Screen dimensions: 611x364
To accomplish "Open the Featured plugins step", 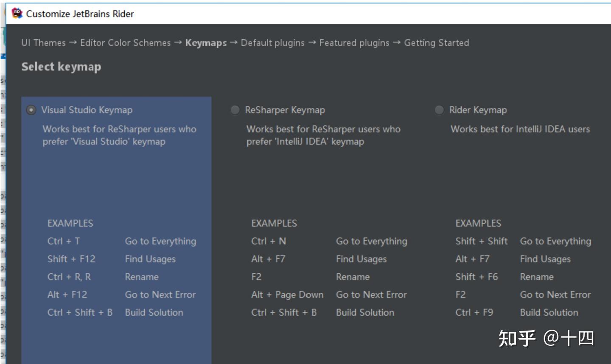I will (354, 43).
